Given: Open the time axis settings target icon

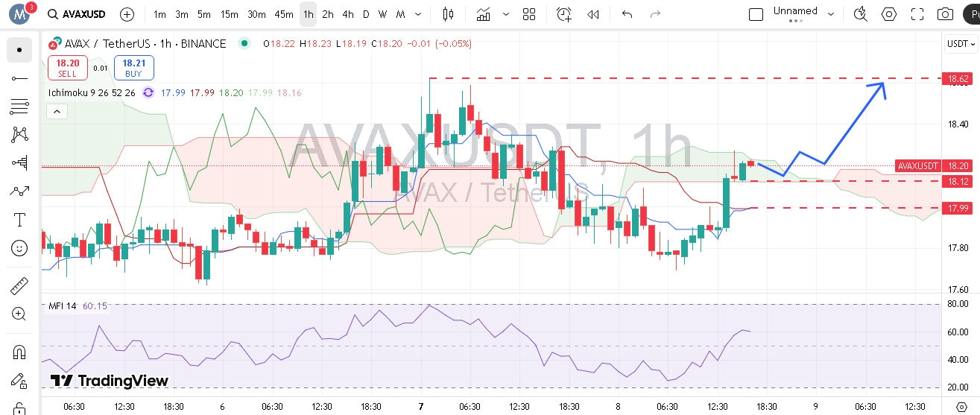Looking at the screenshot, I should pos(961,407).
